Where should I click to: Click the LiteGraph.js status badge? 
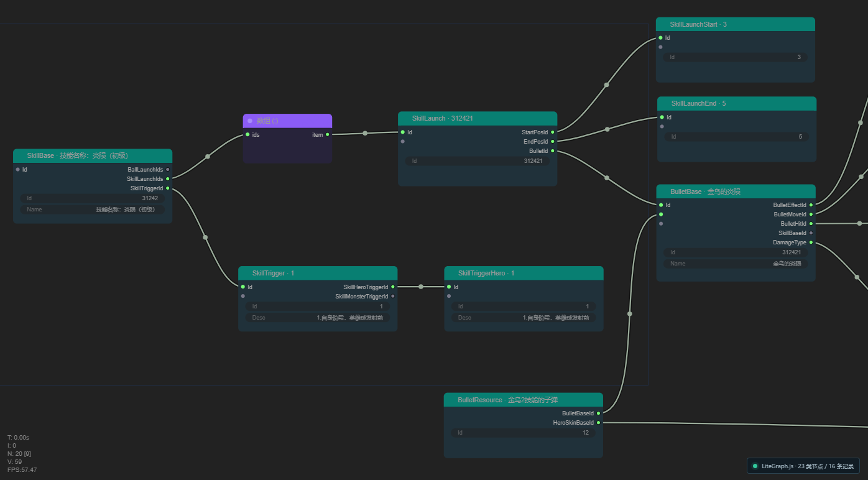tap(803, 466)
